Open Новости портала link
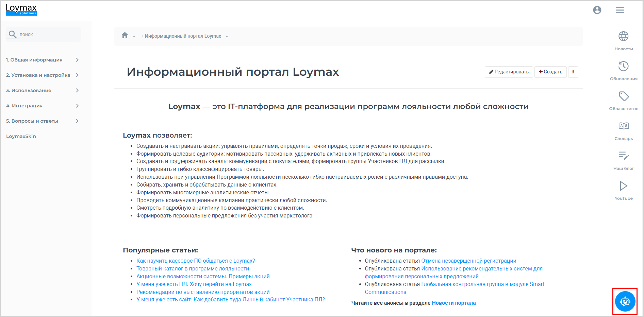The width and height of the screenshot is (644, 317). coord(454,303)
